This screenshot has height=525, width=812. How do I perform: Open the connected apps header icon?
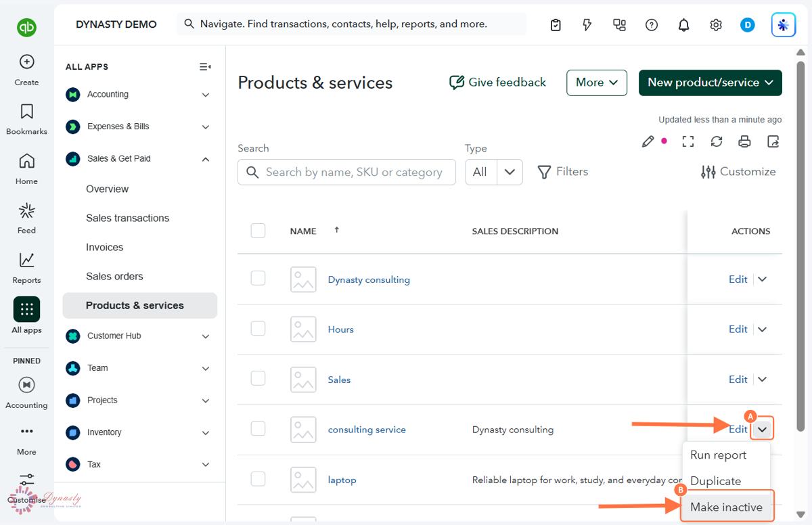619,25
